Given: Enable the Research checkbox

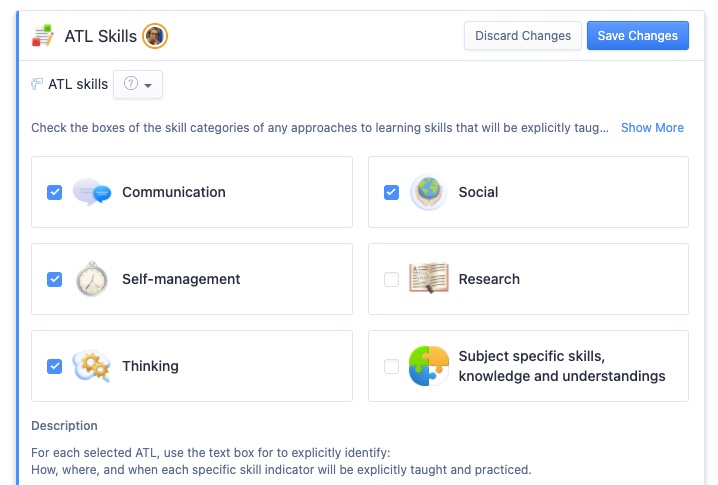Looking at the screenshot, I should click(392, 279).
